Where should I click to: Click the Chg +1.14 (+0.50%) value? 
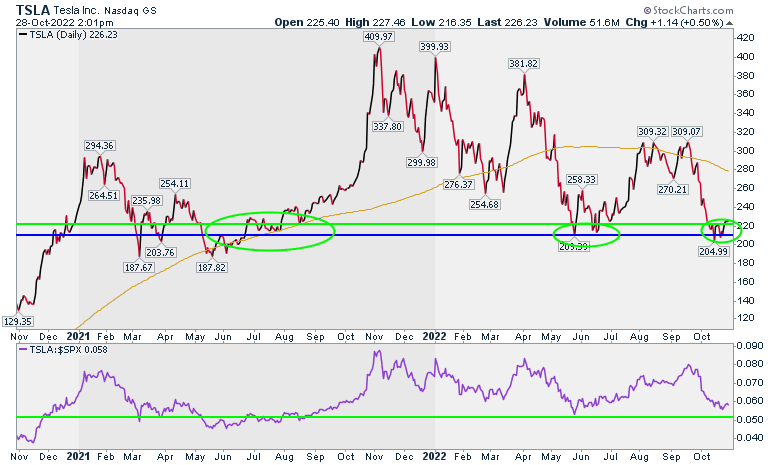[674, 22]
